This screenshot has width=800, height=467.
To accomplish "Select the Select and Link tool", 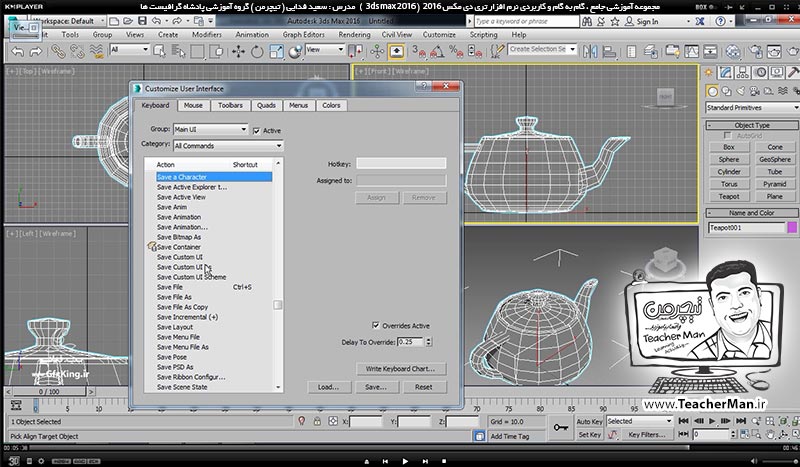I will click(58, 51).
